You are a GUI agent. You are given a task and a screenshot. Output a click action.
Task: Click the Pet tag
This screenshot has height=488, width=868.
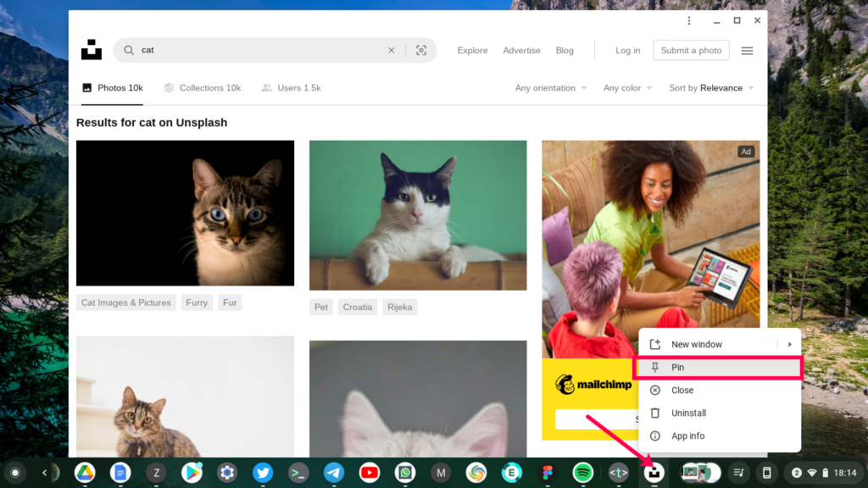[321, 307]
